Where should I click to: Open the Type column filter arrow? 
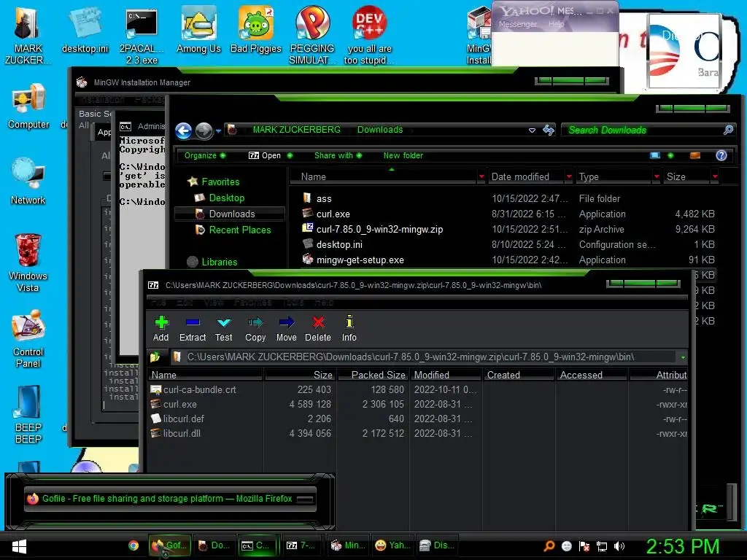click(657, 176)
